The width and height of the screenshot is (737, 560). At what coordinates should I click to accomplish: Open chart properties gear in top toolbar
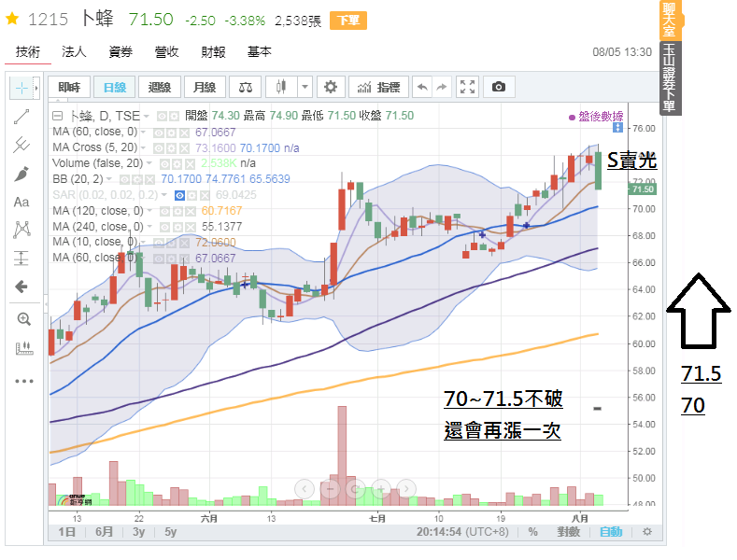click(331, 87)
